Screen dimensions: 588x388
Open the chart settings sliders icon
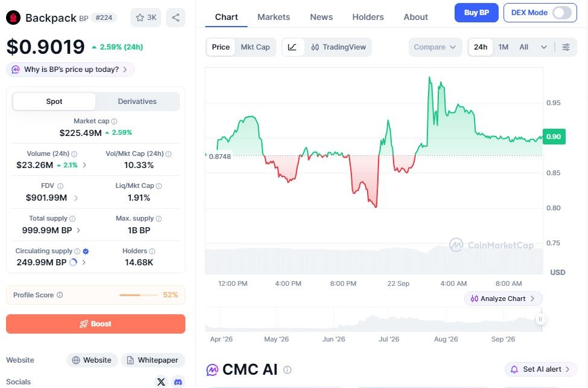566,47
